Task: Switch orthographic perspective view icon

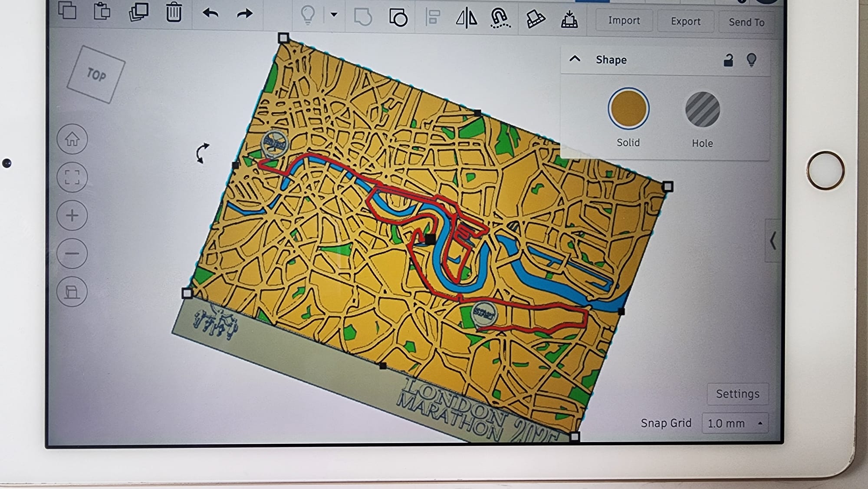Action: point(72,292)
